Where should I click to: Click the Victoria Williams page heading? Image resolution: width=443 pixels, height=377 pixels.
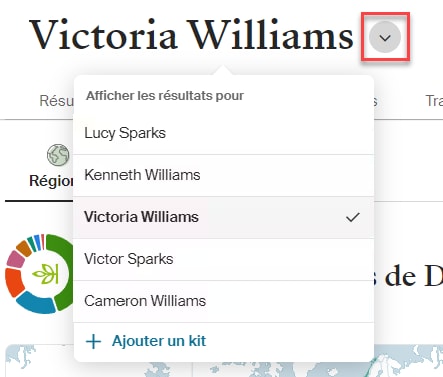click(191, 35)
